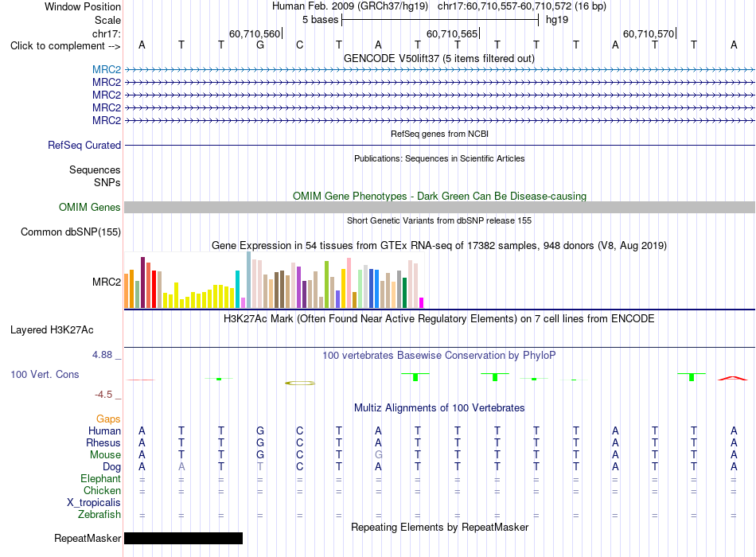756x557 pixels.
Task: Open Common dbSNP(155) track label
Action: [x=70, y=232]
